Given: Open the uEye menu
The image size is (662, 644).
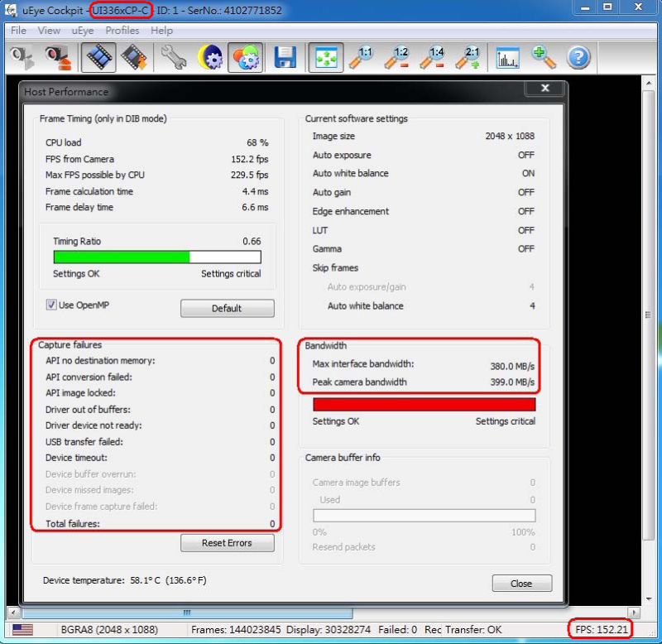Looking at the screenshot, I should [x=82, y=31].
